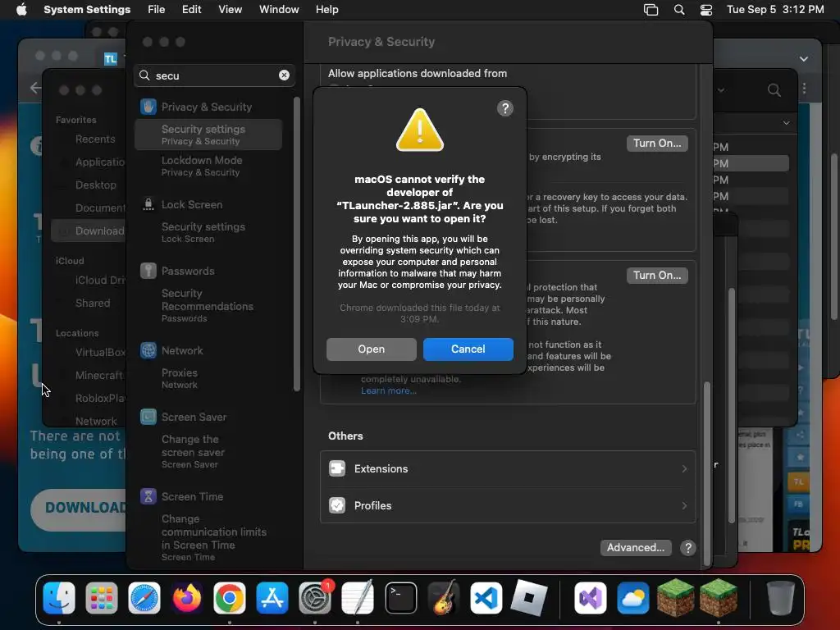840x630 pixels.
Task: Follow the Learn more… link
Action: (388, 390)
